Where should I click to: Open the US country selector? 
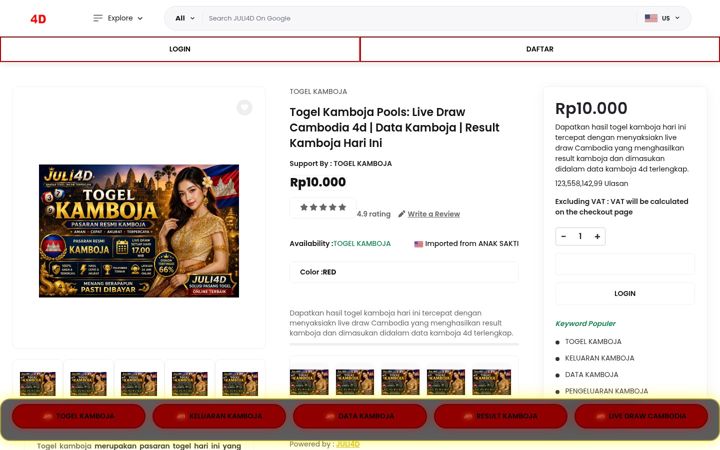point(662,18)
